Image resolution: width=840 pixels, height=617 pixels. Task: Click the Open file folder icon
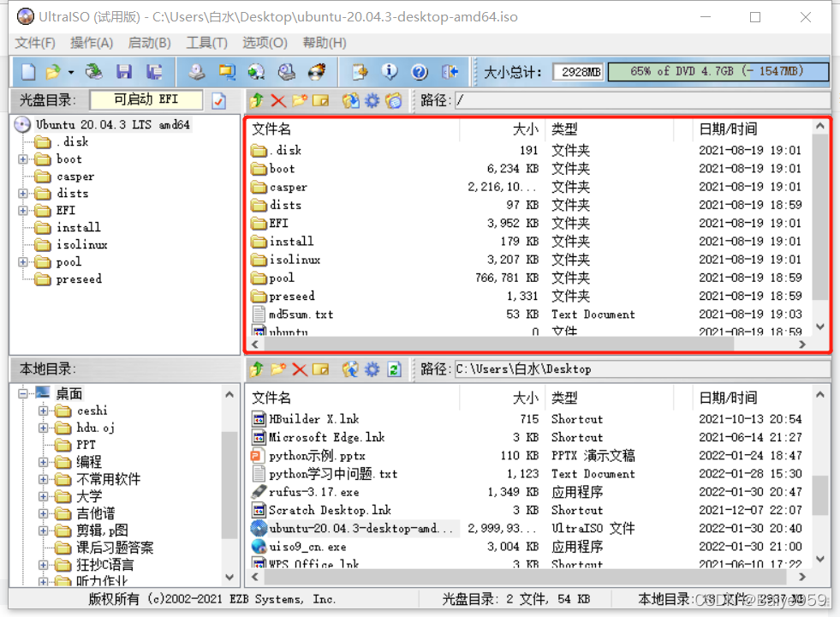pyautogui.click(x=53, y=71)
